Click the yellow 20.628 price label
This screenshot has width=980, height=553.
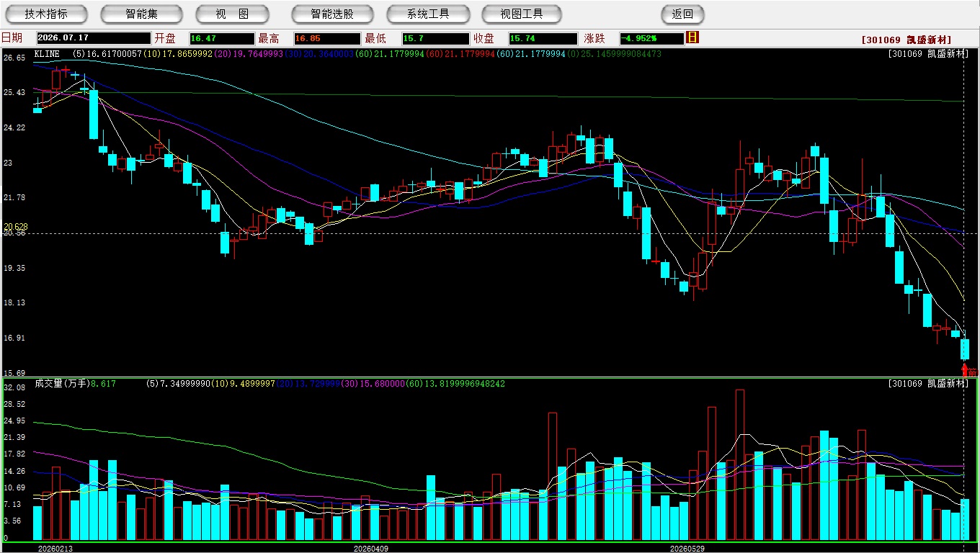(x=16, y=226)
